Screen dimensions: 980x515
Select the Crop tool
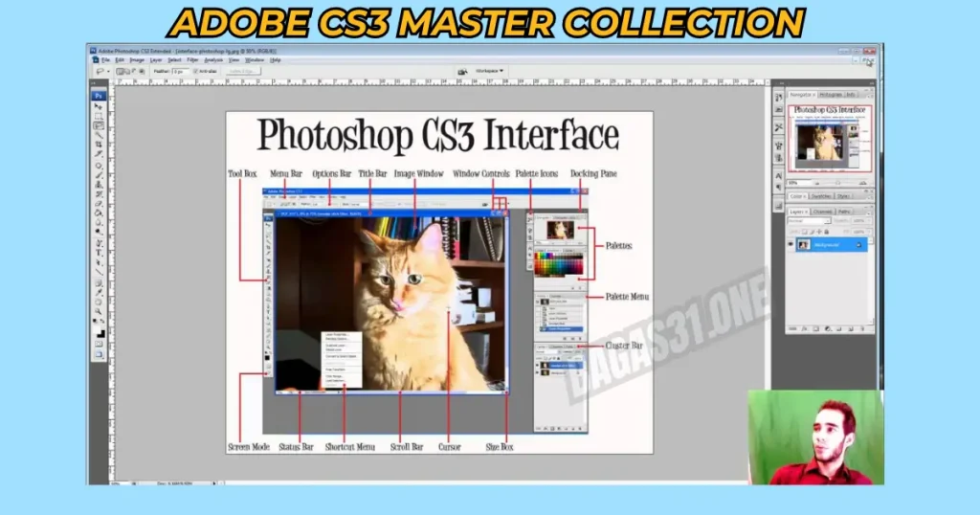(x=99, y=145)
